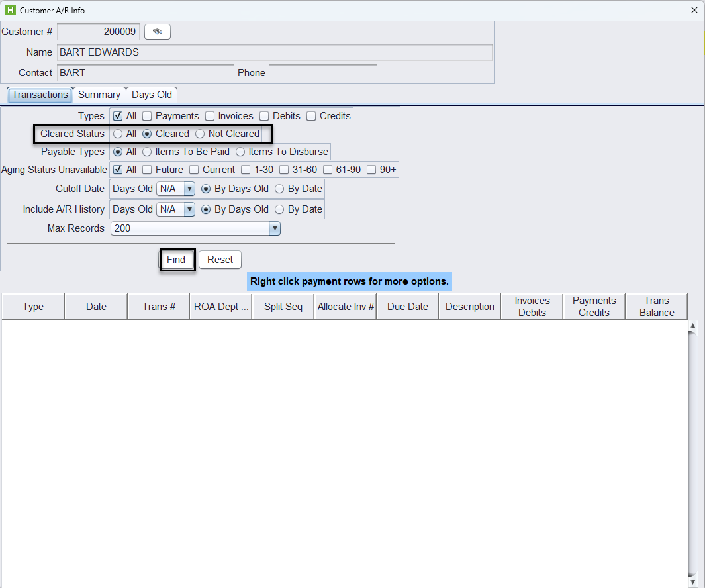Select the Not Cleared radio button
The width and height of the screenshot is (705, 588).
click(x=200, y=134)
